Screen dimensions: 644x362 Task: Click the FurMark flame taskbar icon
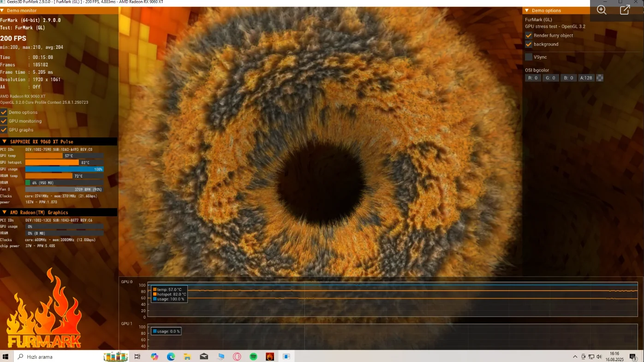[x=270, y=356]
